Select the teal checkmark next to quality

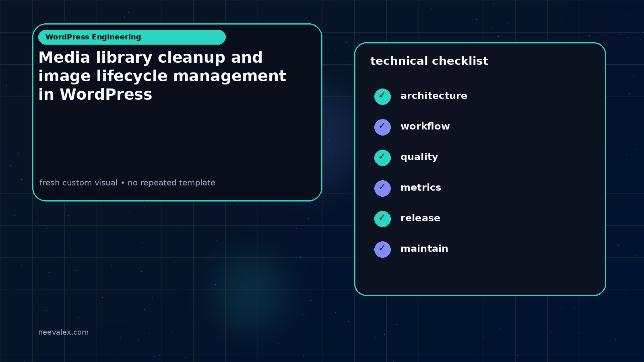pos(382,158)
